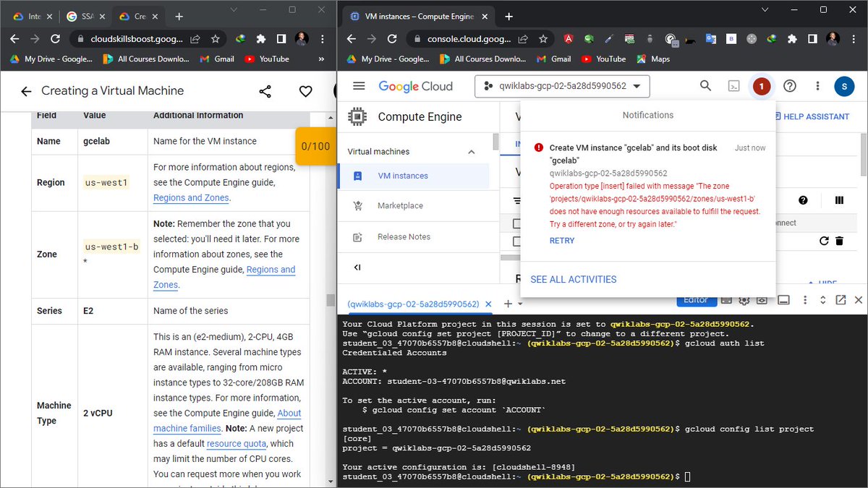Close the Cloud Shell terminal panel
Image resolution: width=868 pixels, height=488 pixels.
click(x=859, y=300)
